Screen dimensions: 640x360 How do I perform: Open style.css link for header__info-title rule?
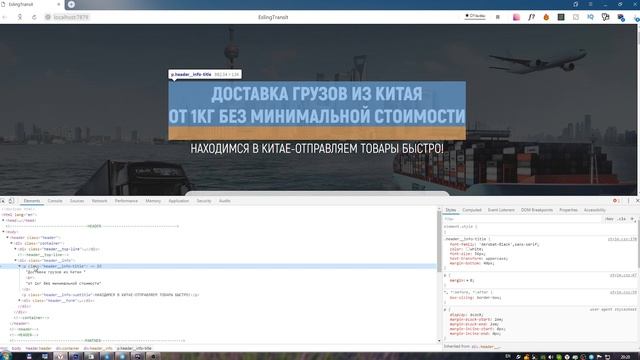pyautogui.click(x=622, y=239)
